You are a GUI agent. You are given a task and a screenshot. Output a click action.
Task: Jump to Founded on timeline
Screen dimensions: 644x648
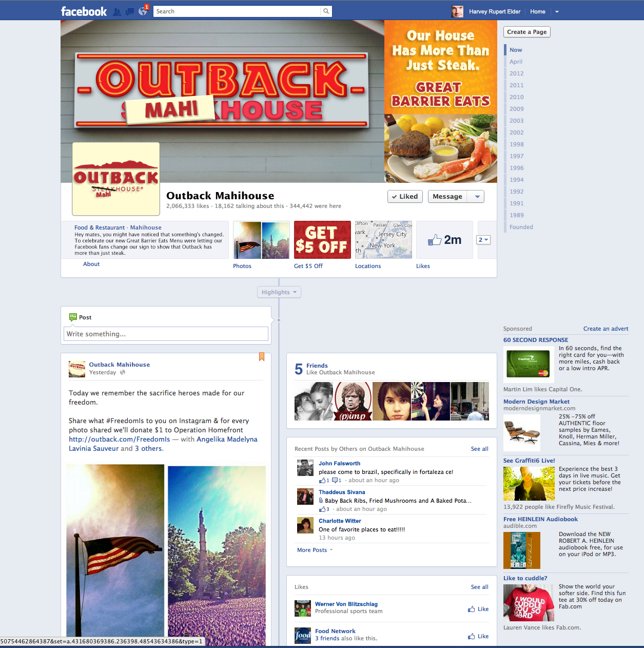[x=521, y=227]
